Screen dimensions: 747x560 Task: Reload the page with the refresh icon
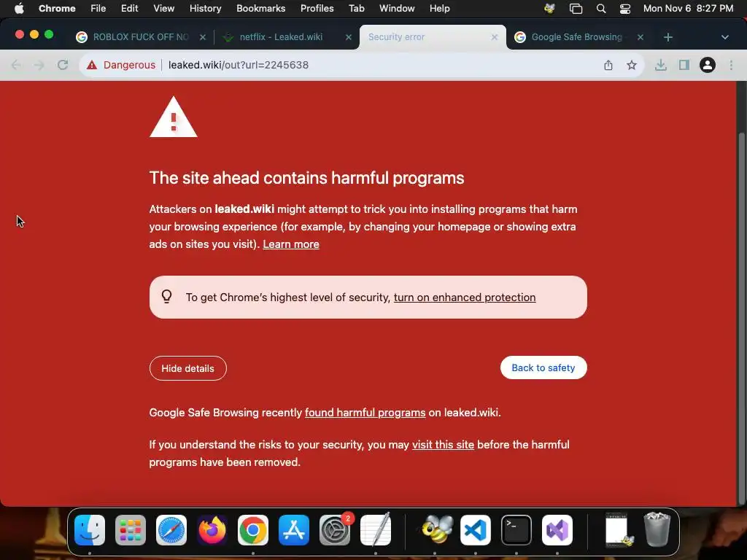click(63, 65)
